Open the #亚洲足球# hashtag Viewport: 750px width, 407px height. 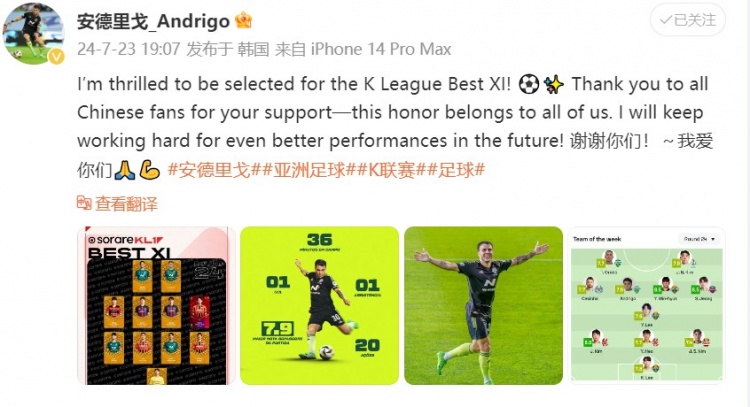pos(308,170)
